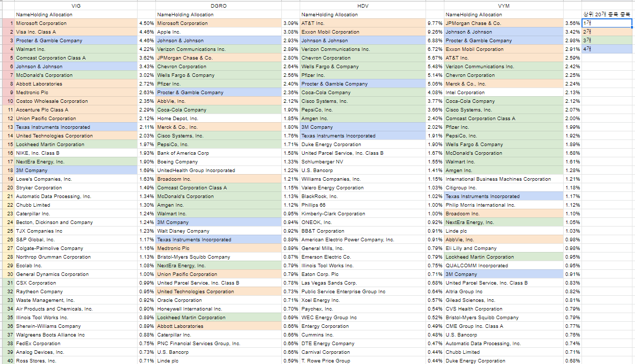Select the VIG column header cell
Screen dimensions: 635x364
[76, 6]
